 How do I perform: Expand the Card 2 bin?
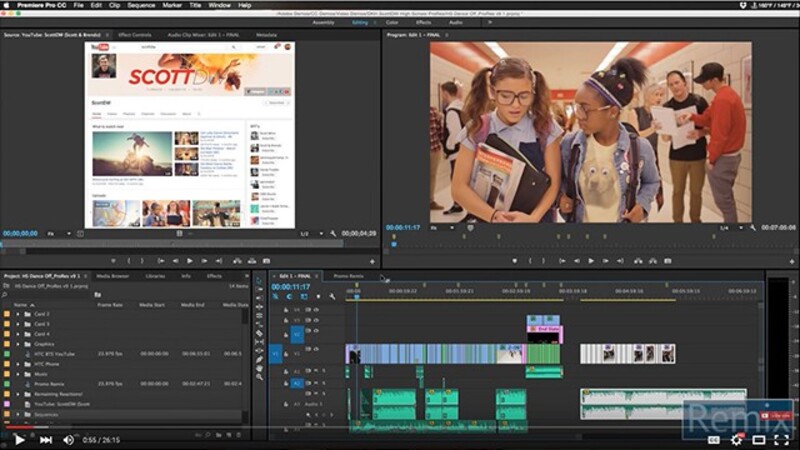[18, 314]
